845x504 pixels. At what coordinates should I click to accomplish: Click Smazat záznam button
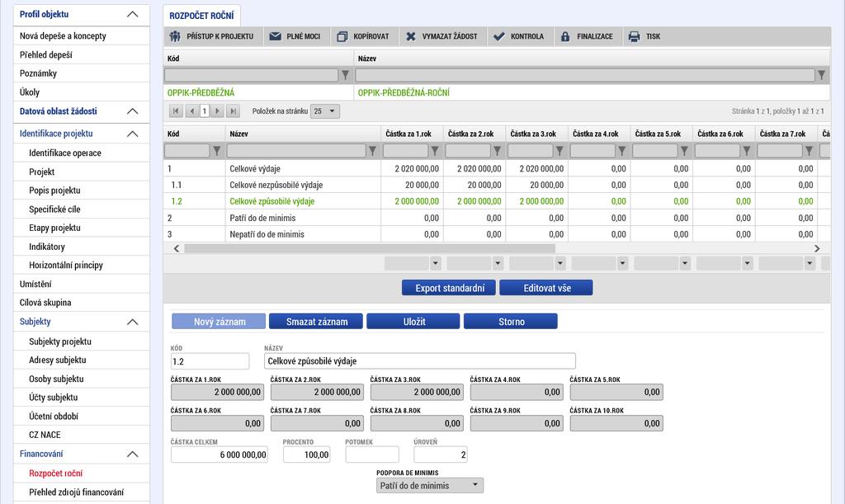(316, 322)
